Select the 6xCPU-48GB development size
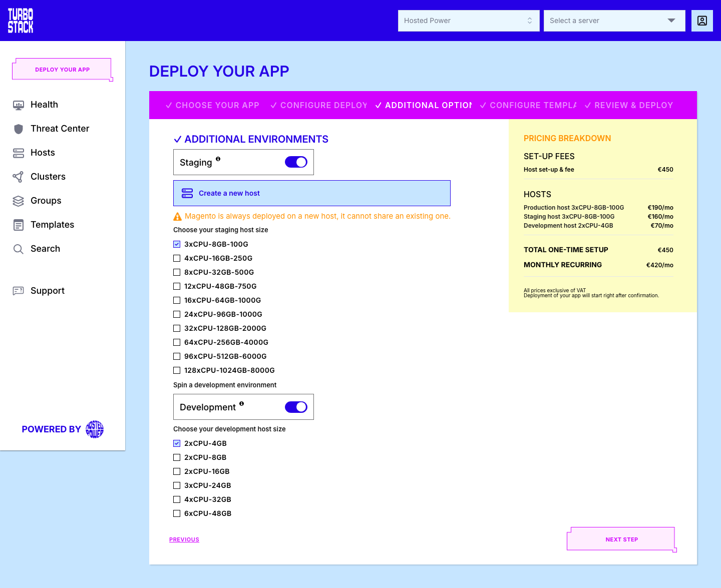Viewport: 721px width, 588px height. (177, 513)
